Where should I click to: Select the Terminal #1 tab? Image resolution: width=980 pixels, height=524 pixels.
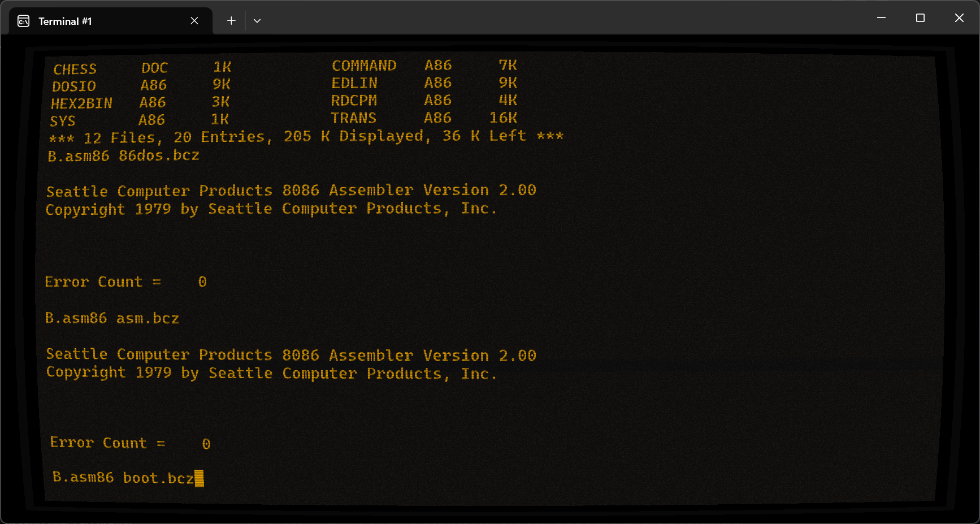click(110, 21)
